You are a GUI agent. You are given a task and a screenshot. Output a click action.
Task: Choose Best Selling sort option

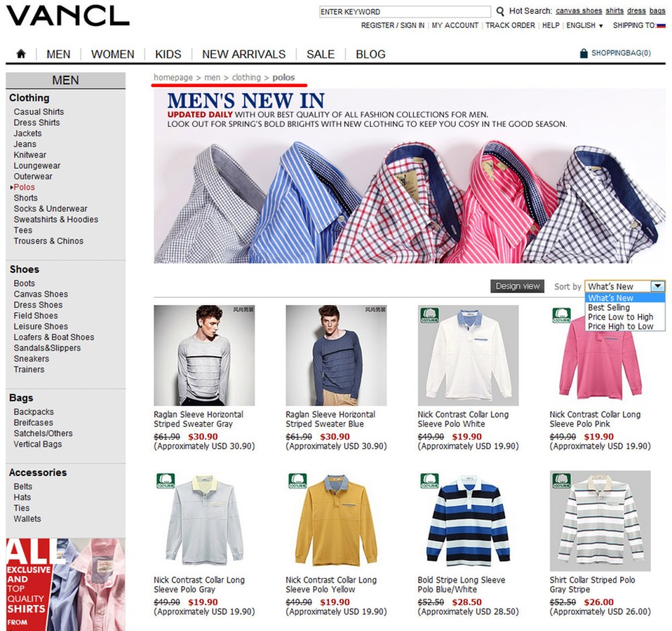pos(609,308)
